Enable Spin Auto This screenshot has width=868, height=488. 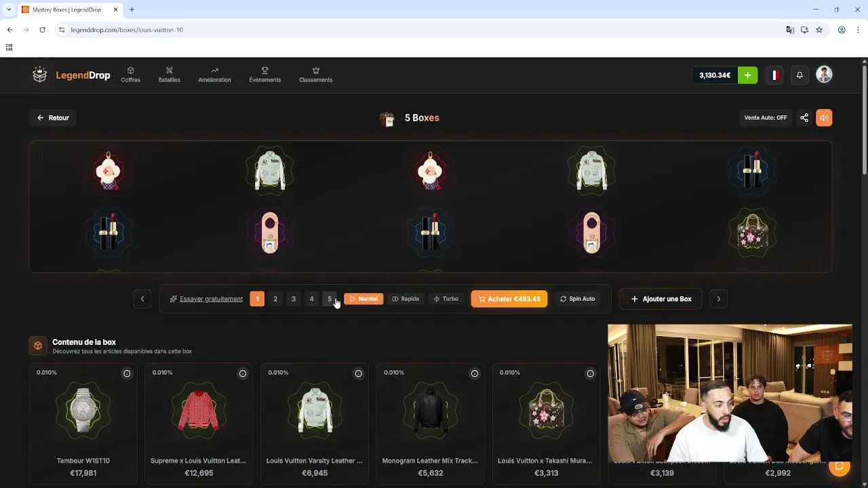click(577, 299)
